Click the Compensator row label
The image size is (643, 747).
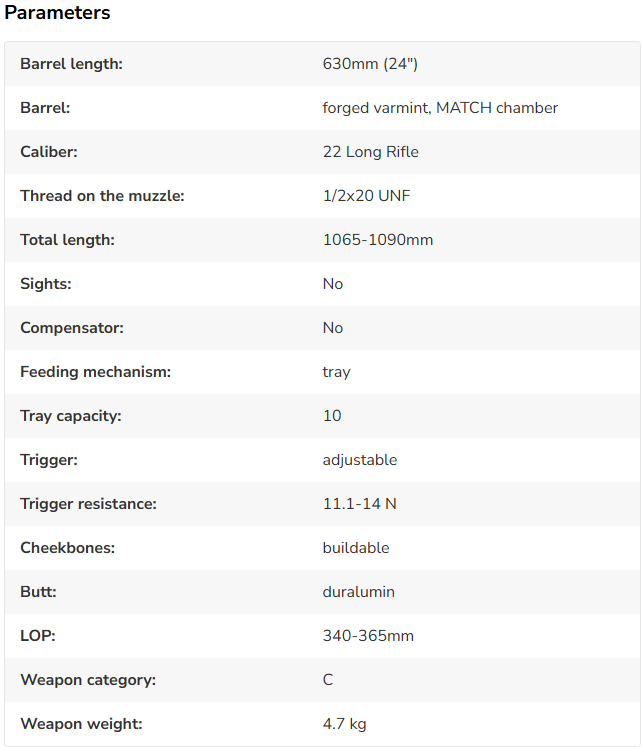(72, 328)
